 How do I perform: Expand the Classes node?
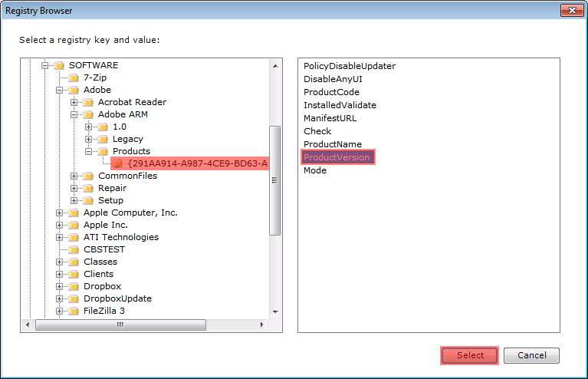(x=59, y=262)
